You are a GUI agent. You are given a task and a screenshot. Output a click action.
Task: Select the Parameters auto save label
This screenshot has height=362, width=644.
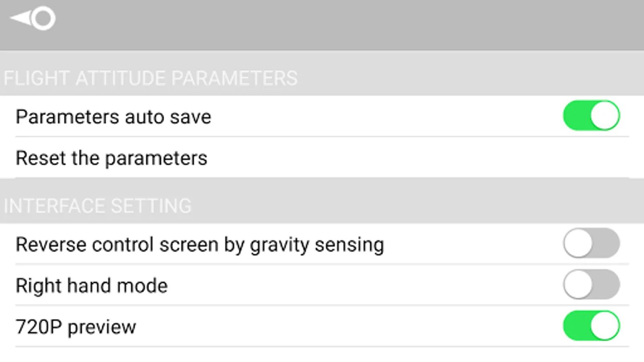(x=113, y=117)
